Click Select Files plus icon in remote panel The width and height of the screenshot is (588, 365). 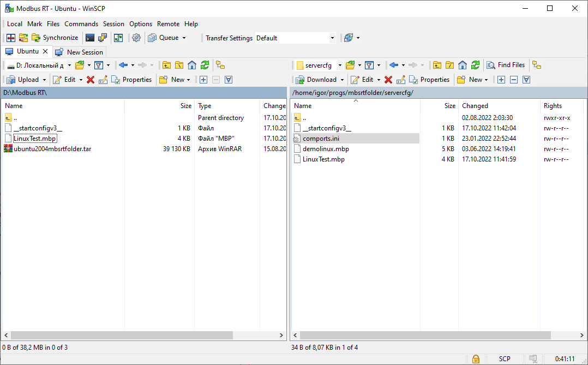tap(501, 80)
